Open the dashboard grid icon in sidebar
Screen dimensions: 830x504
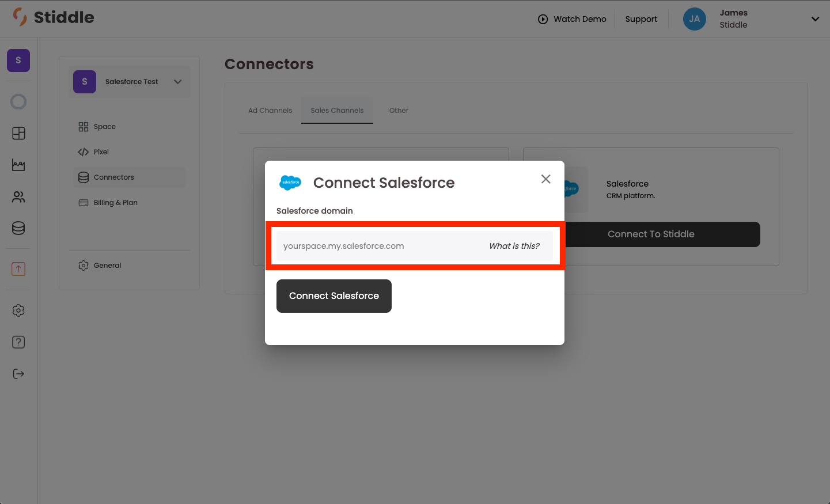click(18, 133)
